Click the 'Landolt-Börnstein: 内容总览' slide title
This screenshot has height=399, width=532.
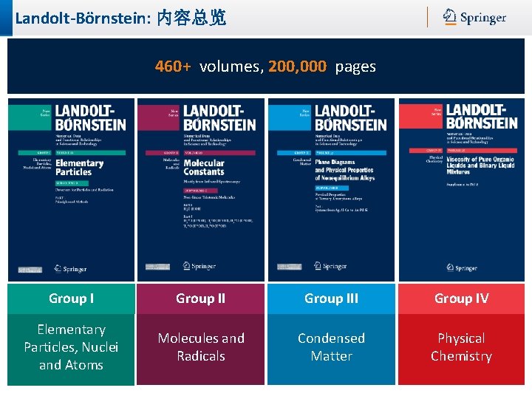click(120, 18)
